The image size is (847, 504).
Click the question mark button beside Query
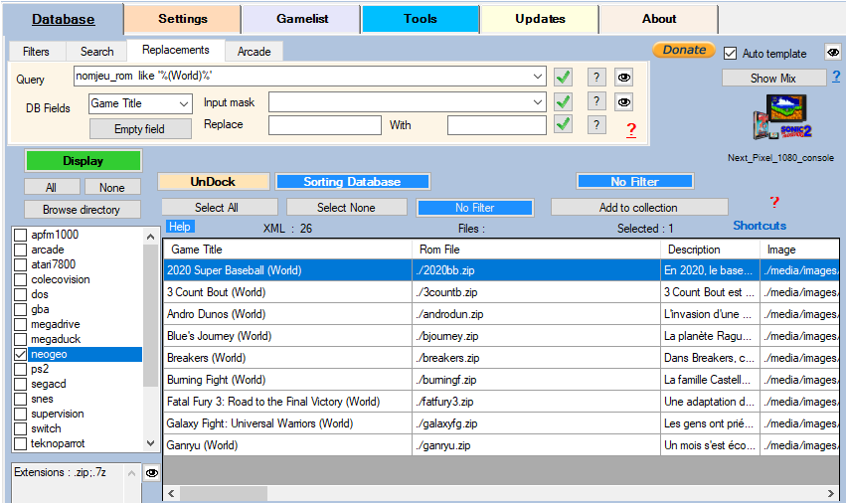click(595, 77)
